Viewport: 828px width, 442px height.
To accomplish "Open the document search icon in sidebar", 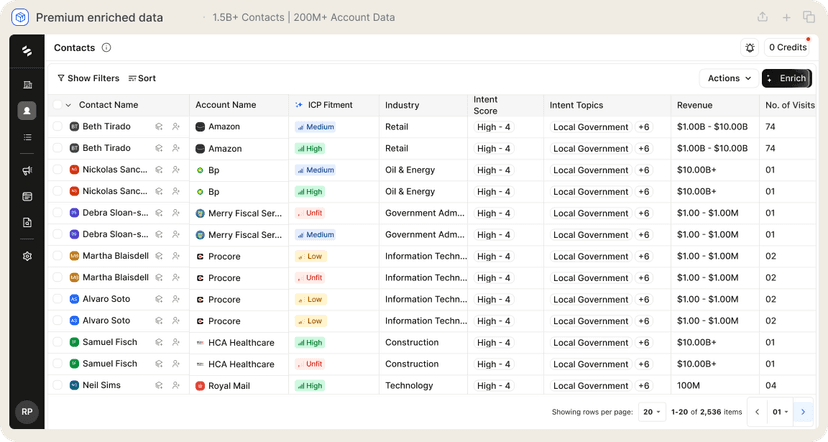I will [x=27, y=223].
